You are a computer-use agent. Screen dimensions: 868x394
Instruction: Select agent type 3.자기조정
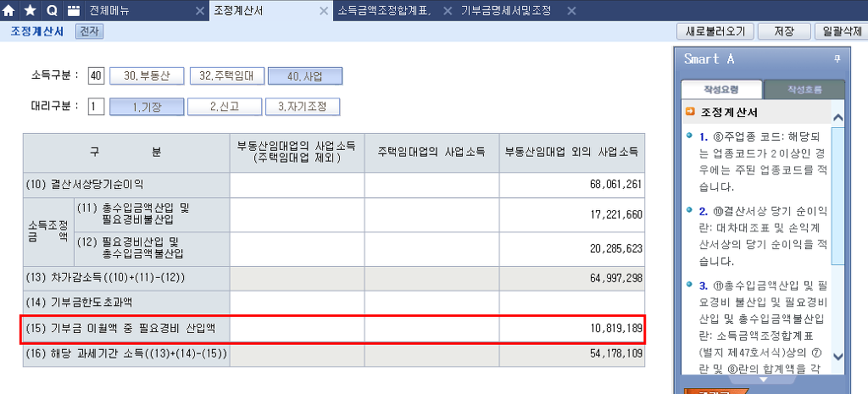(303, 107)
